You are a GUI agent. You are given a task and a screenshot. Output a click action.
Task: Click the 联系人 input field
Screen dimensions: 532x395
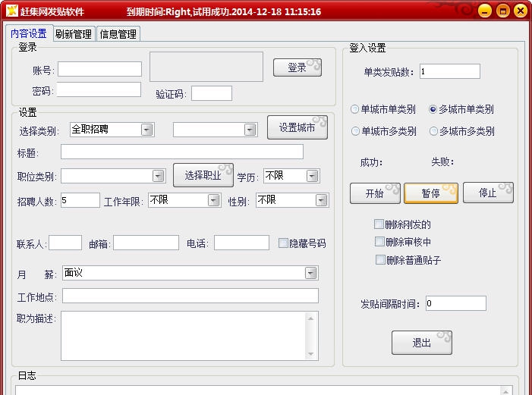click(65, 243)
